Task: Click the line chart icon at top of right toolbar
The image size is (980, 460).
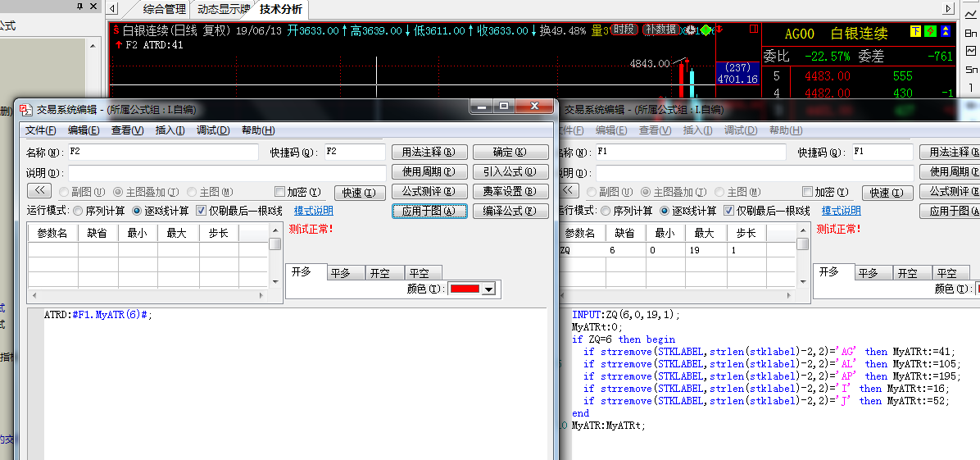Action: 971,15
